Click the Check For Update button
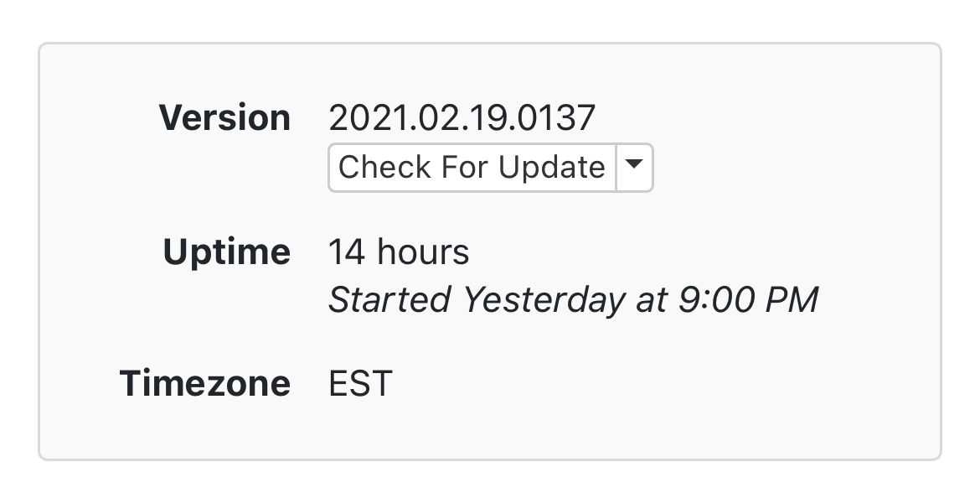This screenshot has height=498, width=980. (472, 168)
